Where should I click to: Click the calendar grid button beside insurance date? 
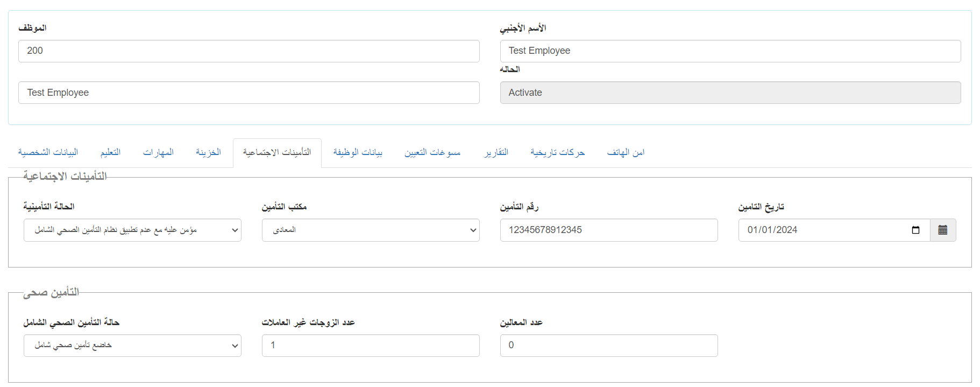pos(942,230)
